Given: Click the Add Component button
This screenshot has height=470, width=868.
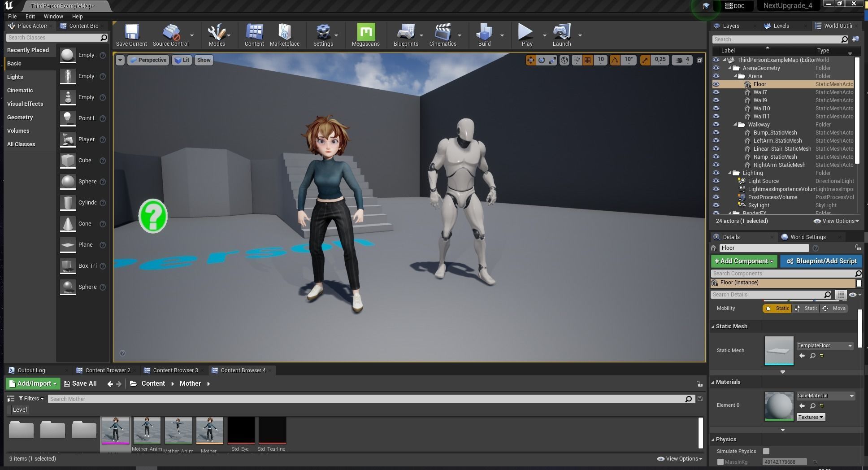Looking at the screenshot, I should click(744, 261).
